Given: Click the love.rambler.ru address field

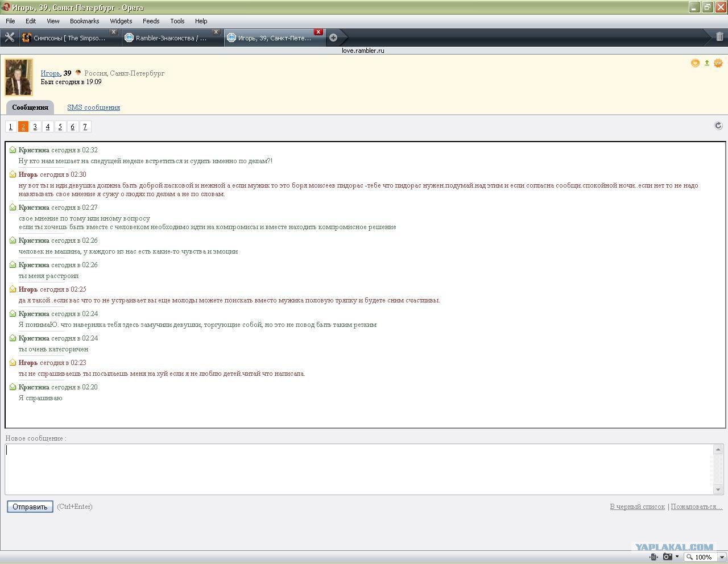Looking at the screenshot, I should pos(363,51).
